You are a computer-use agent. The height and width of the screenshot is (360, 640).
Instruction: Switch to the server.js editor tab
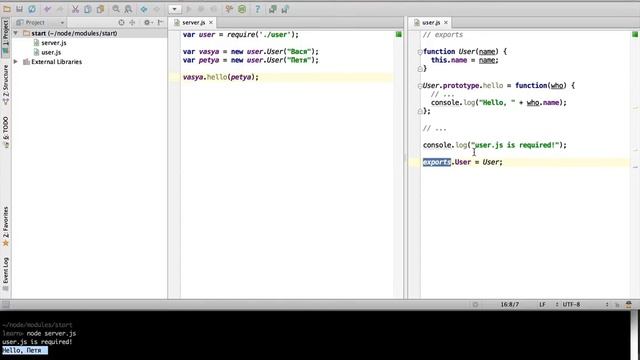point(193,22)
